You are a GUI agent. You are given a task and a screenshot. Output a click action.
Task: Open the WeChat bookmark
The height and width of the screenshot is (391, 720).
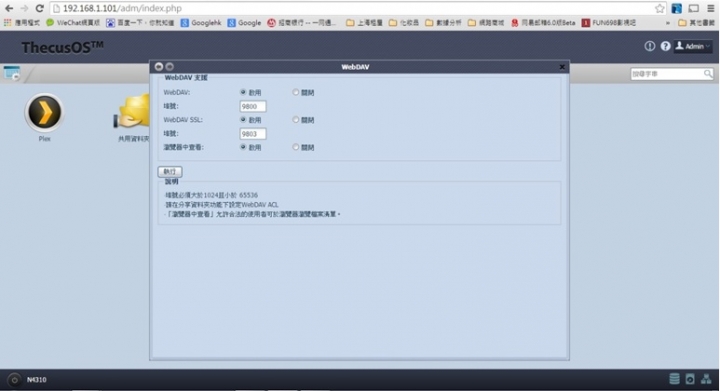(x=73, y=22)
